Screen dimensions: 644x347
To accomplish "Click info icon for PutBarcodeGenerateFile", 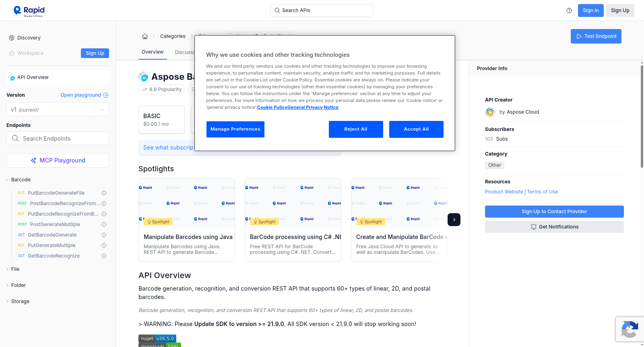I will 104,193.
